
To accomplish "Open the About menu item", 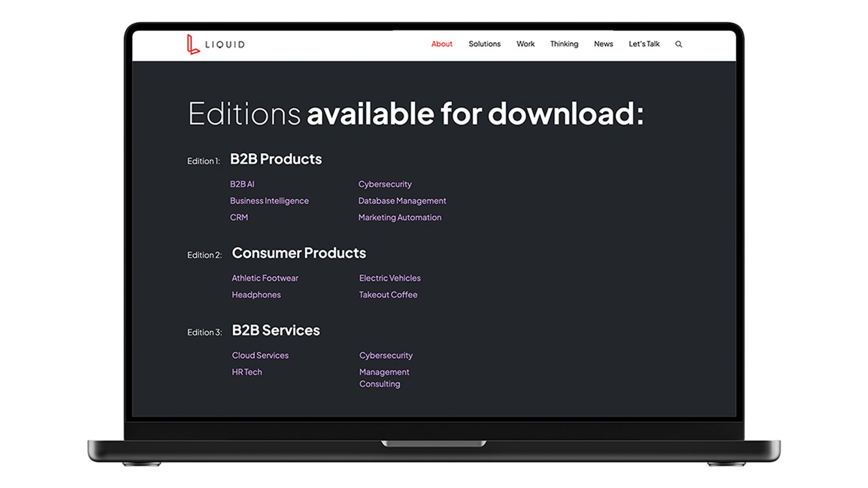I will point(441,44).
